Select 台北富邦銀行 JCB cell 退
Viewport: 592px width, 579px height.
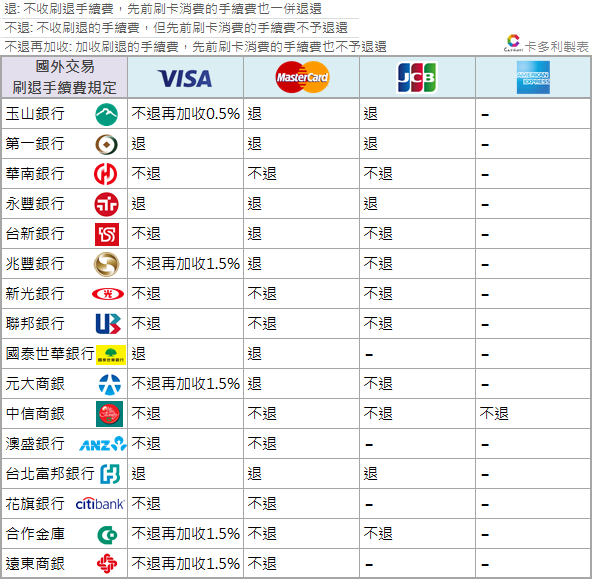417,474
